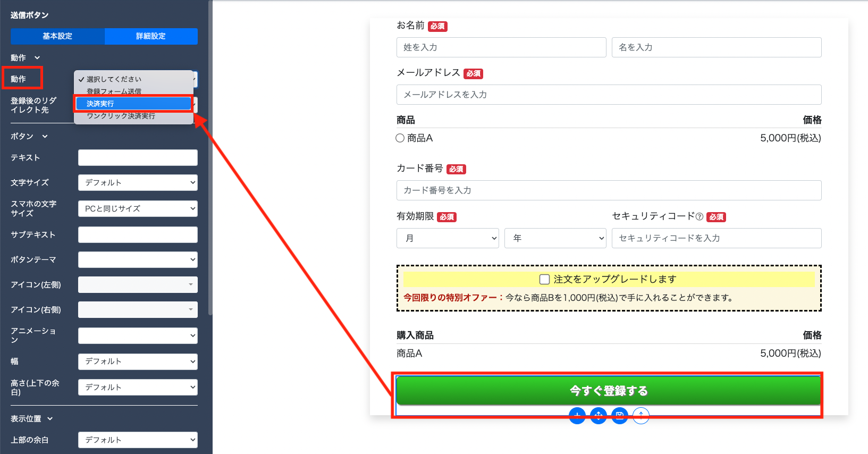Screen dimensions: 868x454
Task: Check the 注文をアップグレードします checkbox
Action: 544,279
